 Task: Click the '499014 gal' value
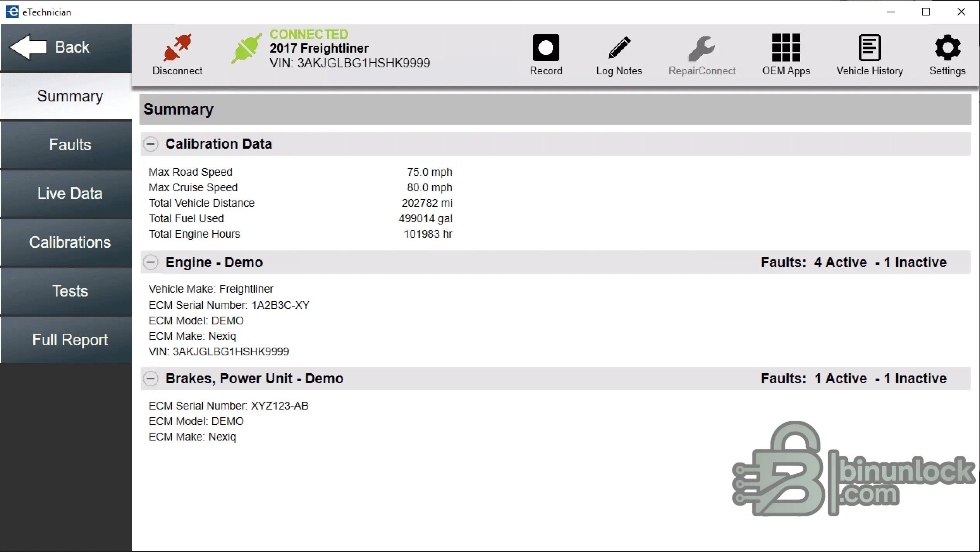tap(425, 218)
